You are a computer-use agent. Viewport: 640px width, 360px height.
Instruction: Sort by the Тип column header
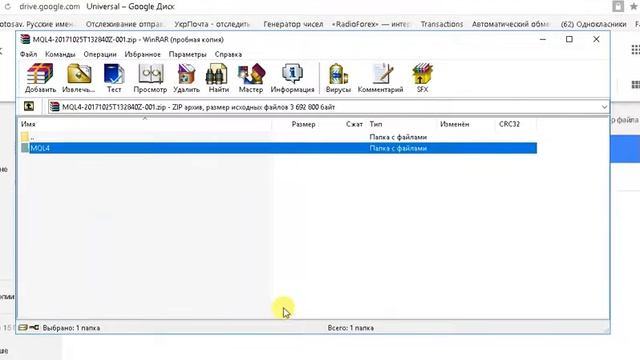pyautogui.click(x=401, y=124)
